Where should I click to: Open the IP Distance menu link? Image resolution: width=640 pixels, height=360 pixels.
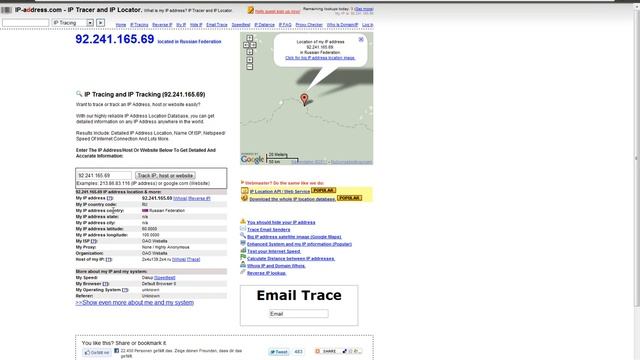(264, 25)
